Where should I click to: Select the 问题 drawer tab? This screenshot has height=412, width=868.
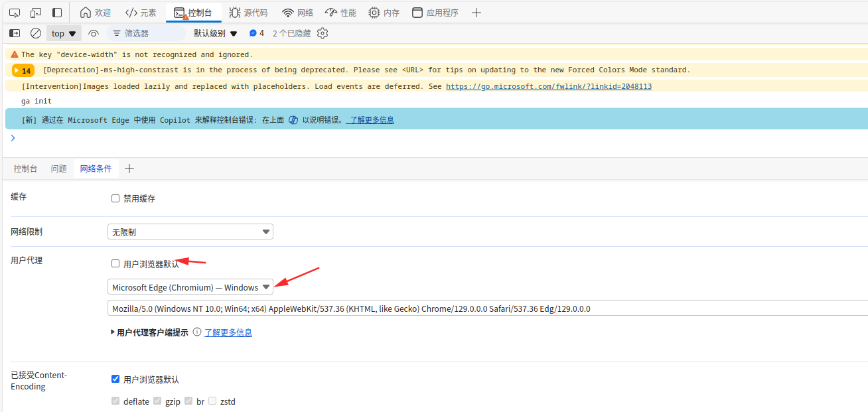(59, 169)
